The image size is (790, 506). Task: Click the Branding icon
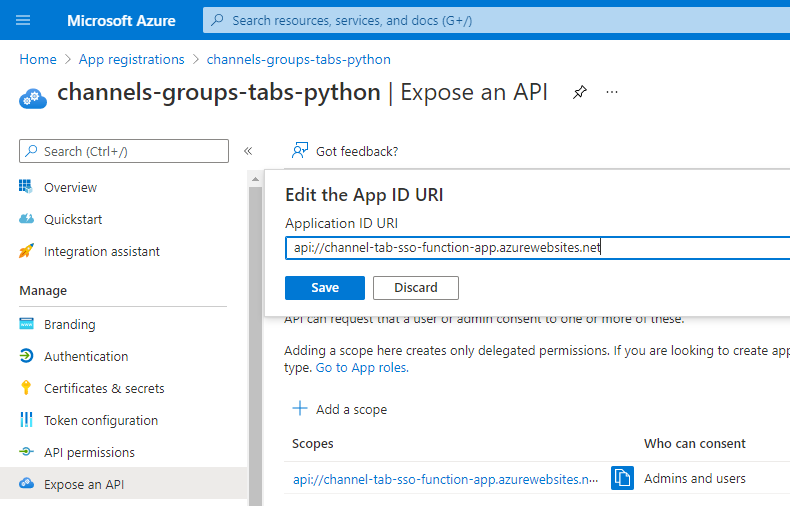pyautogui.click(x=26, y=324)
